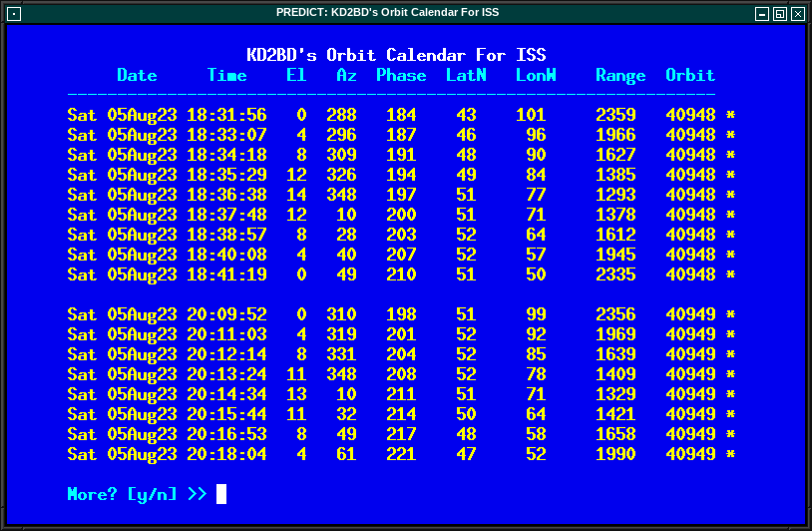Click phase value 184
The width and height of the screenshot is (812, 531).
[401, 115]
